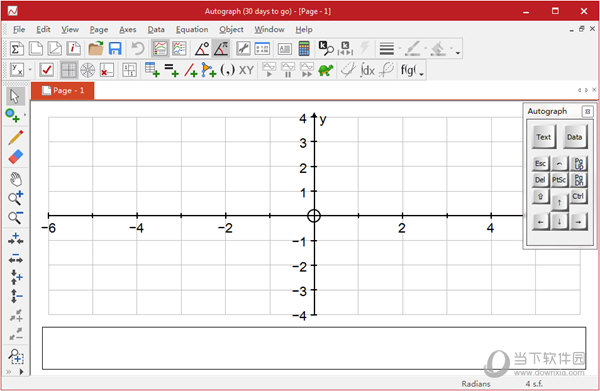Open a file with the folder icon
Image resolution: width=600 pixels, height=391 pixels.
pyautogui.click(x=96, y=49)
